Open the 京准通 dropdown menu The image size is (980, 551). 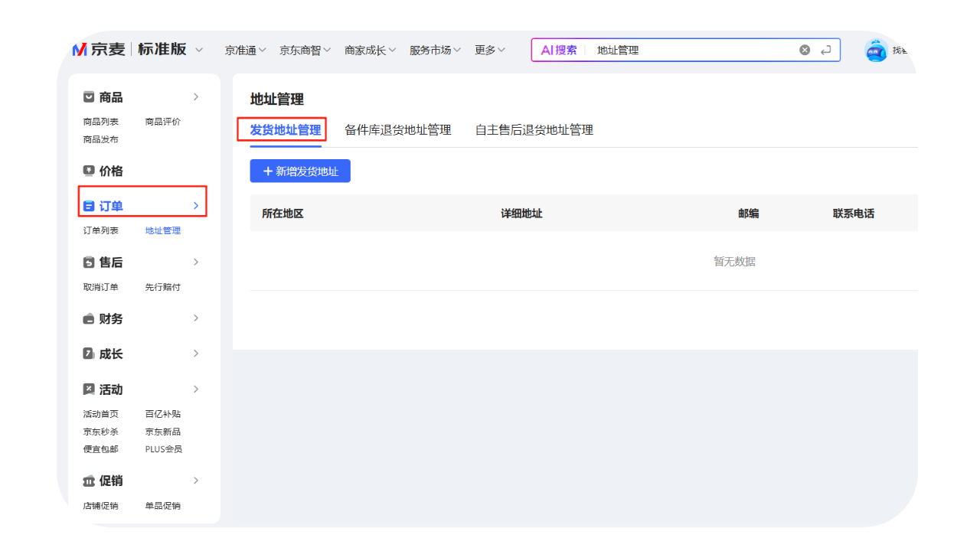245,50
